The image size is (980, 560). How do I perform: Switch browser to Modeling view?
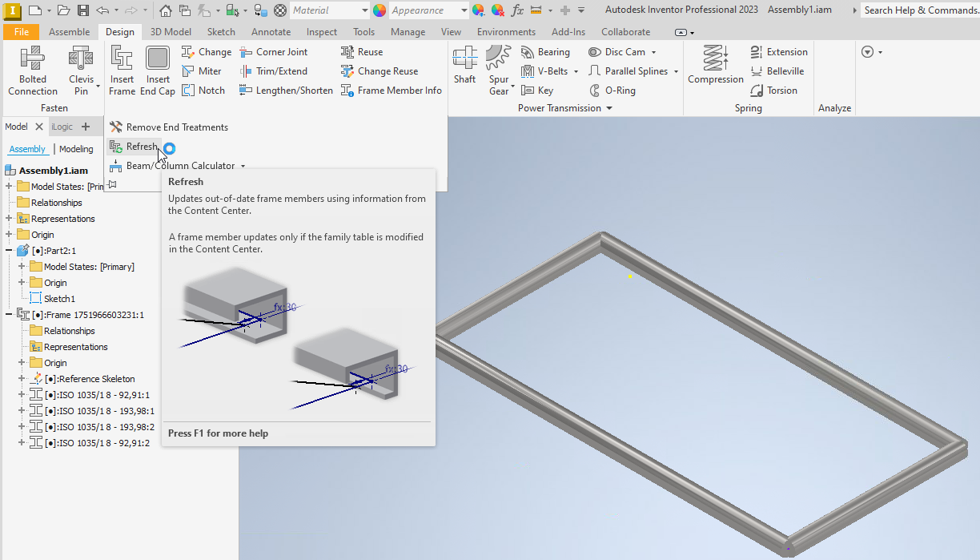(76, 149)
